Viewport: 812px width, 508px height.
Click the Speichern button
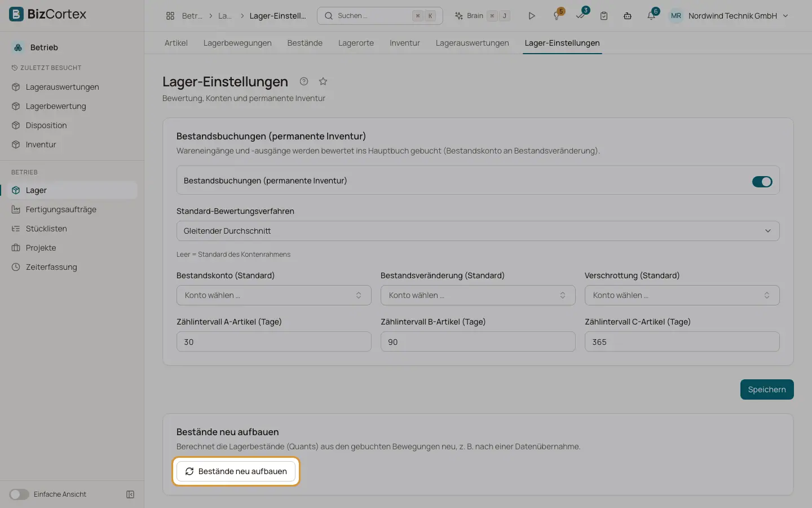tap(767, 389)
